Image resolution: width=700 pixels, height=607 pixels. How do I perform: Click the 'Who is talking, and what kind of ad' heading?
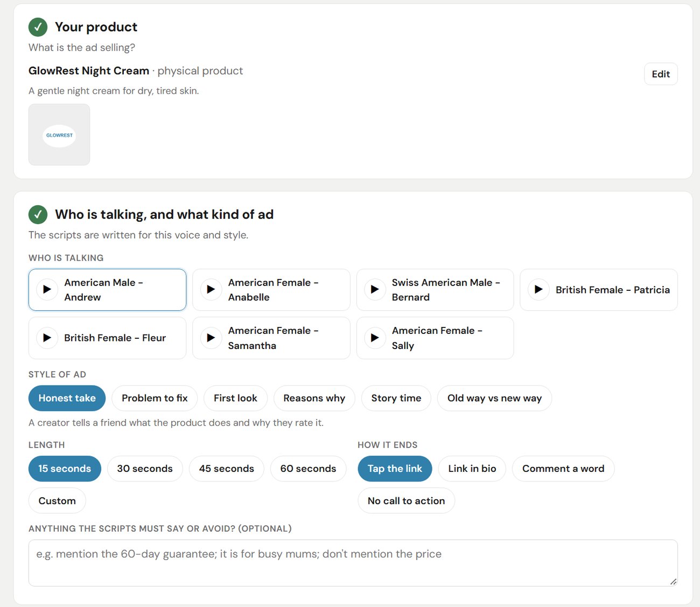tap(164, 214)
